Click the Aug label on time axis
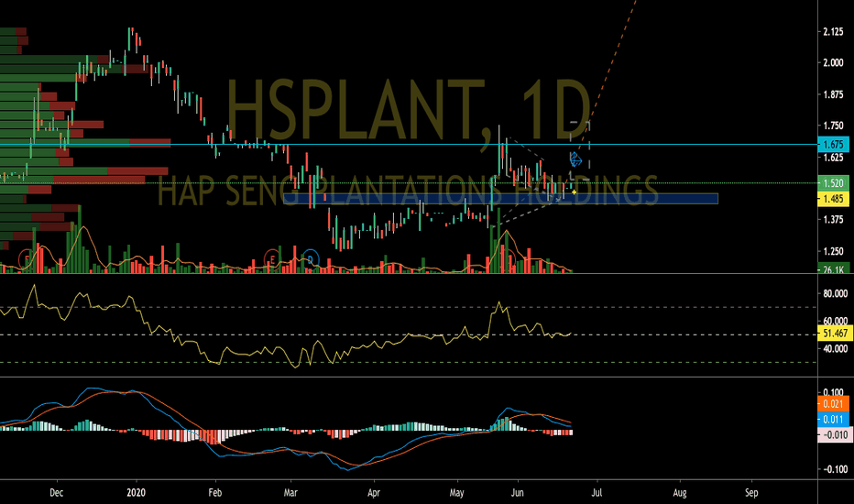The width and height of the screenshot is (854, 504). tap(680, 493)
